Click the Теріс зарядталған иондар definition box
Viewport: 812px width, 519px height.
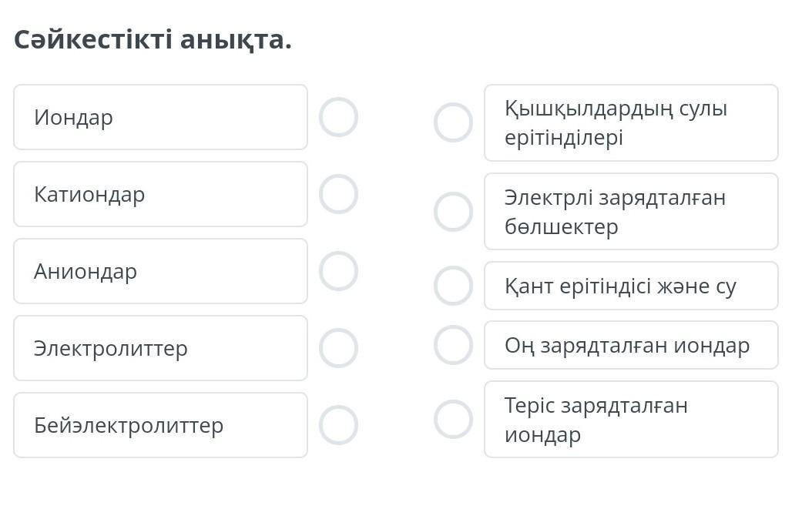tap(631, 420)
